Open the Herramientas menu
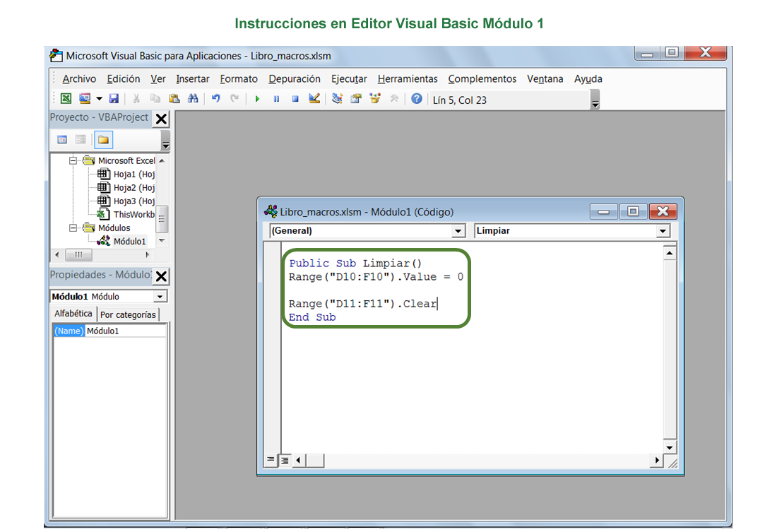The height and width of the screenshot is (532, 777). (x=408, y=79)
